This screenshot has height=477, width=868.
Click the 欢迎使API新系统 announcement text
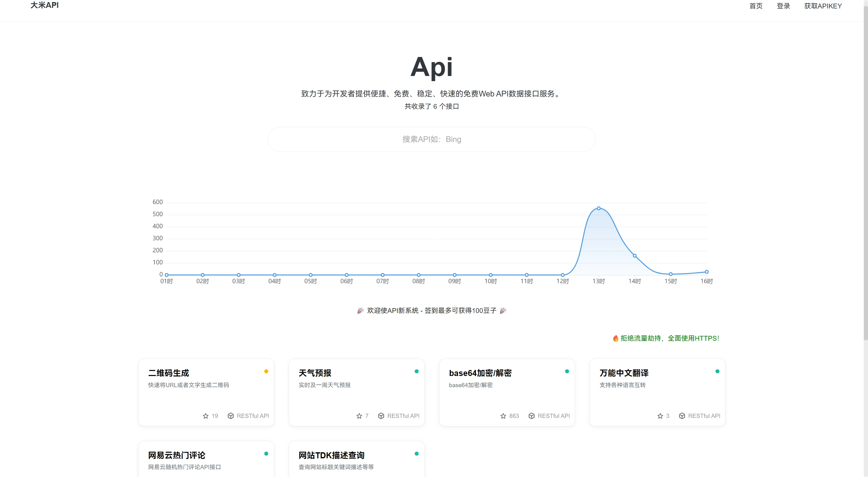[432, 311]
